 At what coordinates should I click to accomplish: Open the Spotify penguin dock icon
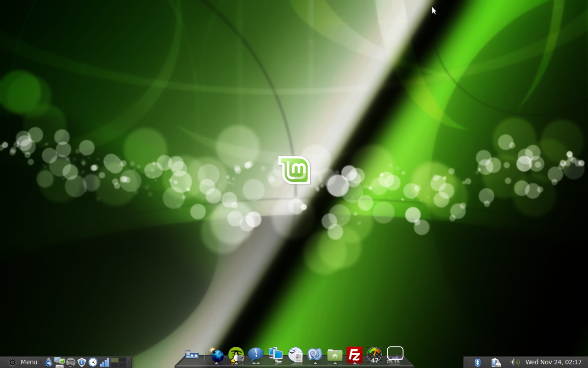pyautogui.click(x=236, y=355)
